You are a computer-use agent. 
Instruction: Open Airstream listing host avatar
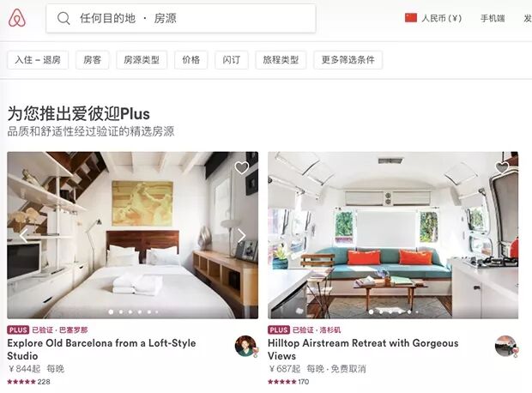506,346
